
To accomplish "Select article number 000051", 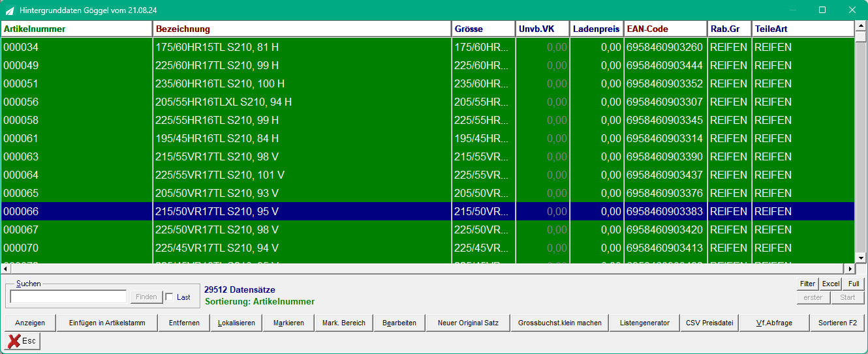I will 21,83.
